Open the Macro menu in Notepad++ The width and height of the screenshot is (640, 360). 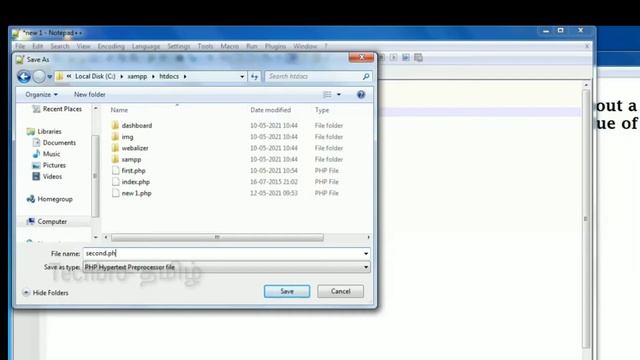[x=229, y=46]
